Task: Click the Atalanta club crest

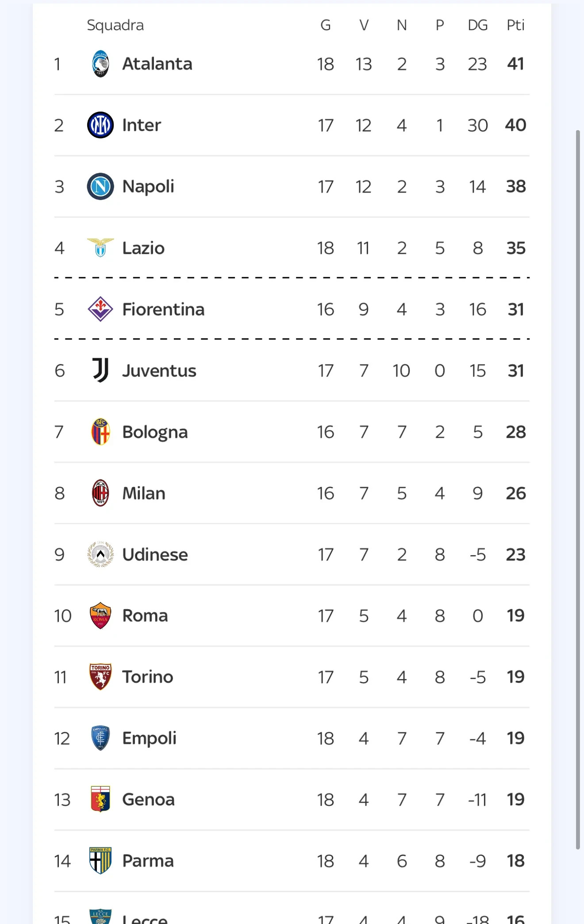Action: click(100, 64)
